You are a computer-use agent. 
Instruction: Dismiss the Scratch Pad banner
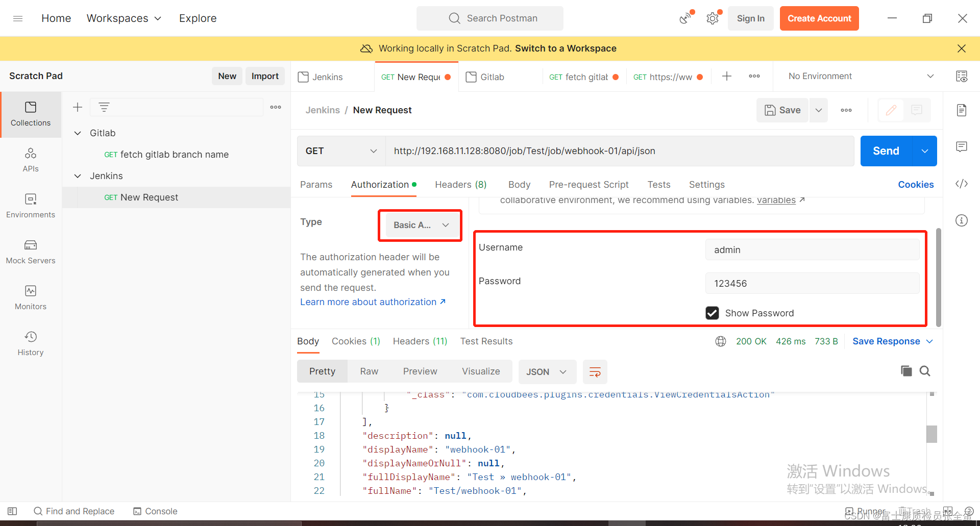coord(962,48)
